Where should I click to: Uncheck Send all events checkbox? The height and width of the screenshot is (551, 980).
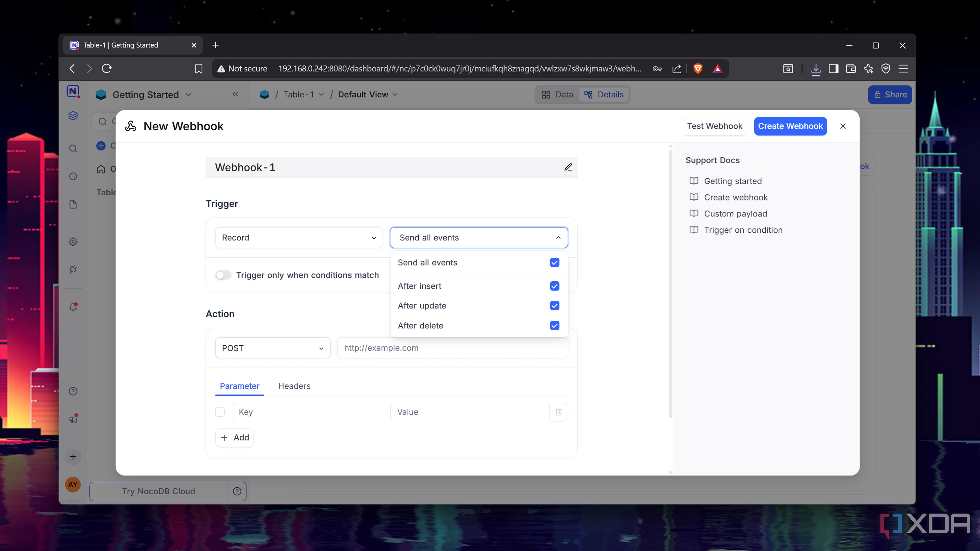point(554,262)
